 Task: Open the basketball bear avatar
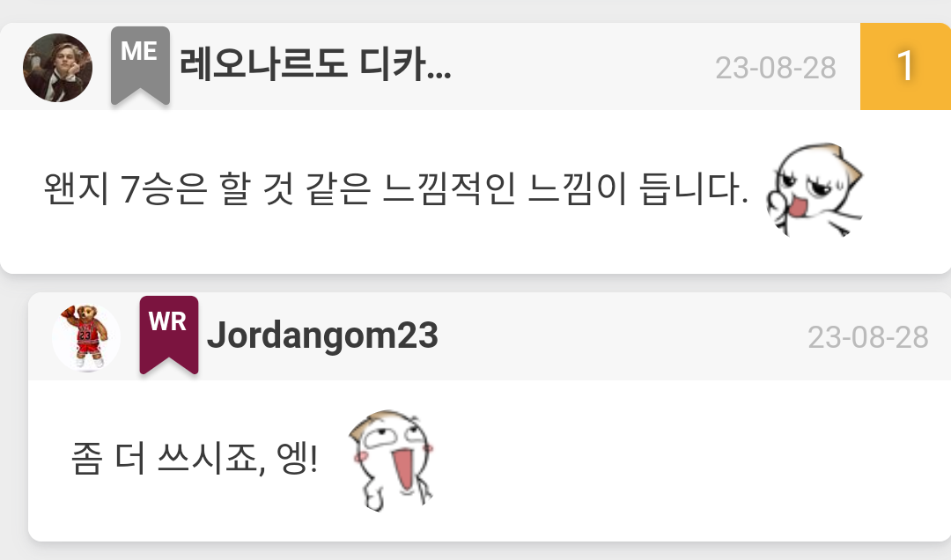(x=85, y=337)
